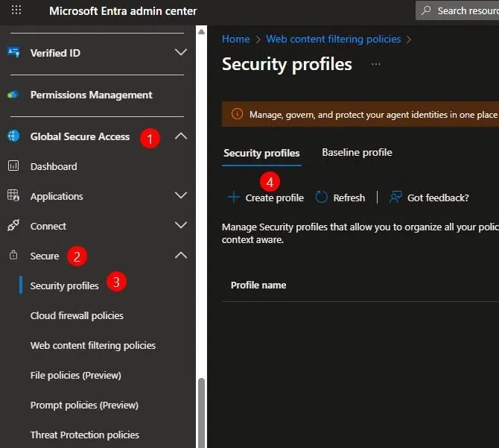This screenshot has height=448, width=499.
Task: Open Security profiles in the sidebar
Action: point(64,286)
